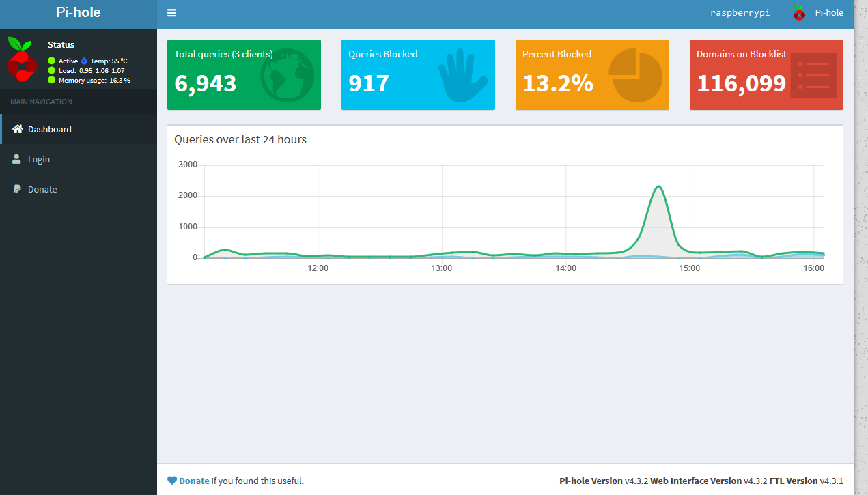Click the PayPal icon beside Donate
This screenshot has width=868, height=495.
click(17, 189)
